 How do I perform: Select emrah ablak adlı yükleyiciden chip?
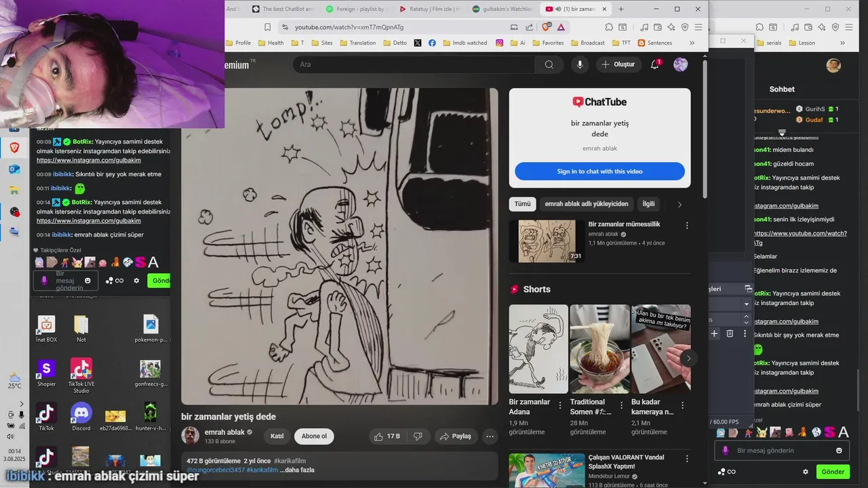point(587,204)
